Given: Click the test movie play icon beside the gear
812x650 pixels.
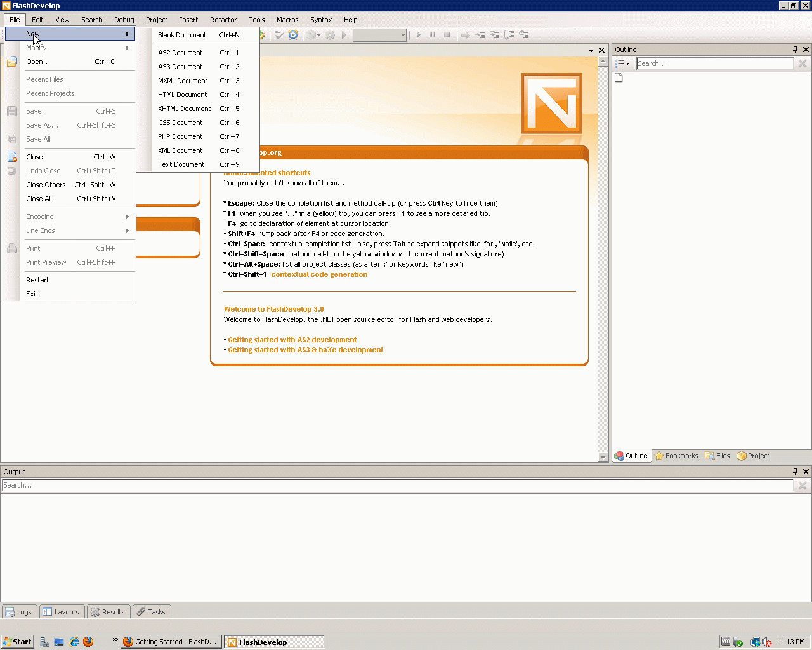Looking at the screenshot, I should pyautogui.click(x=344, y=35).
